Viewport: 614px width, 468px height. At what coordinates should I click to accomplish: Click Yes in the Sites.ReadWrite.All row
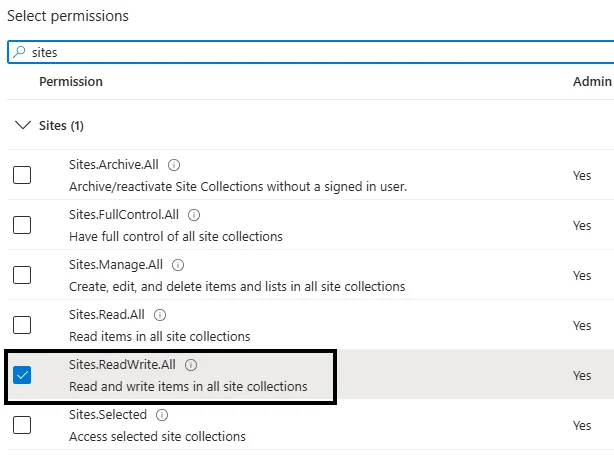(x=582, y=376)
